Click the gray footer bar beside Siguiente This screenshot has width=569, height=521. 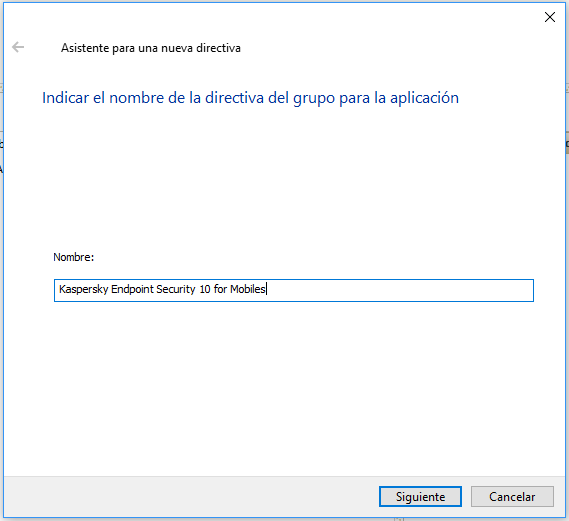pyautogui.click(x=189, y=496)
